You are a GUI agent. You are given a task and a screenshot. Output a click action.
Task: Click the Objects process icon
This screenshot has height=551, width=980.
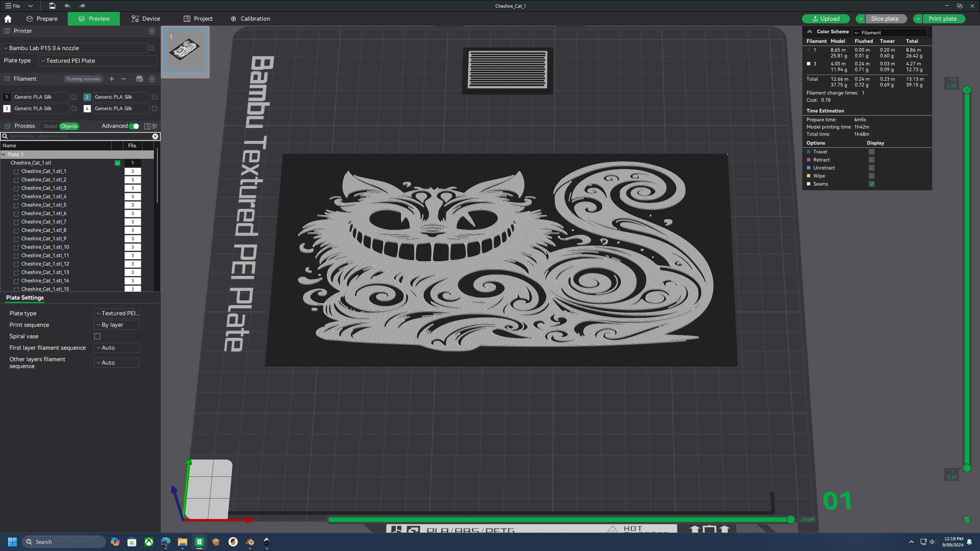[69, 126]
